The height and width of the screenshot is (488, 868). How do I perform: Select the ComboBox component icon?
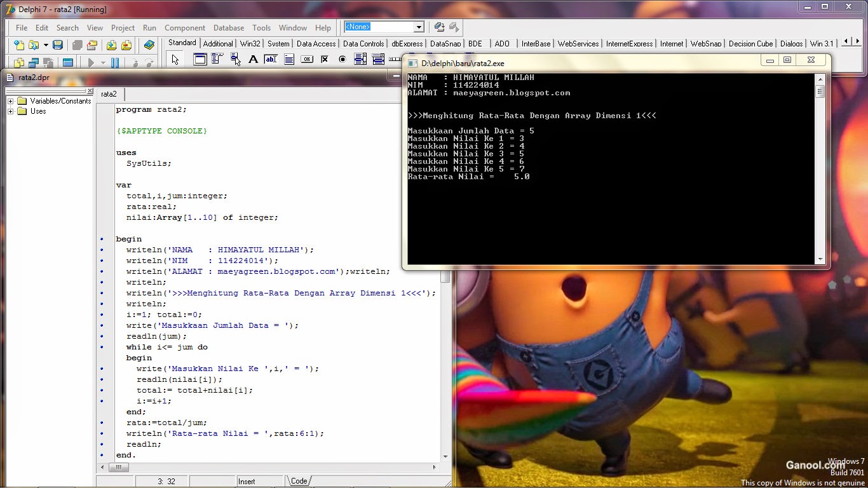tap(378, 59)
